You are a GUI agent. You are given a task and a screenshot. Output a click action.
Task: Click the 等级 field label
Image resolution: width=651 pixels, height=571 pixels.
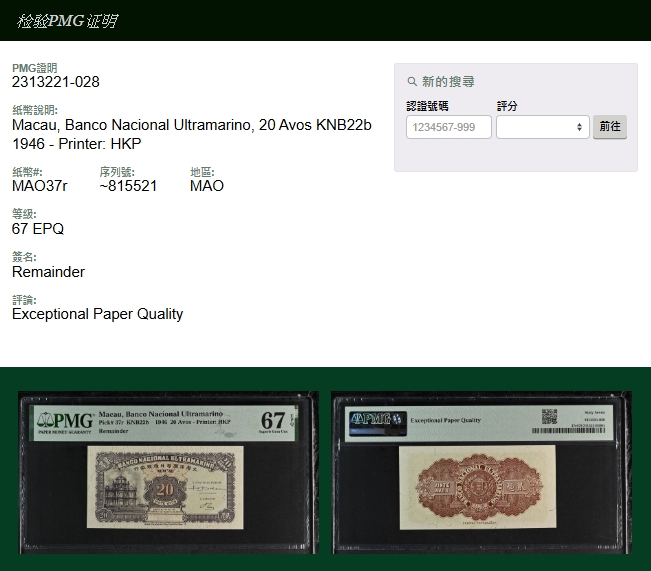click(x=24, y=214)
